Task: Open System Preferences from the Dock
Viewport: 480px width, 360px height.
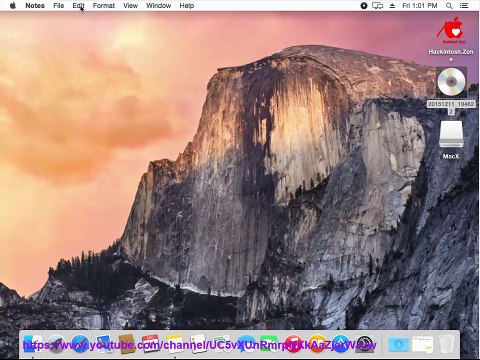Action: (365, 344)
